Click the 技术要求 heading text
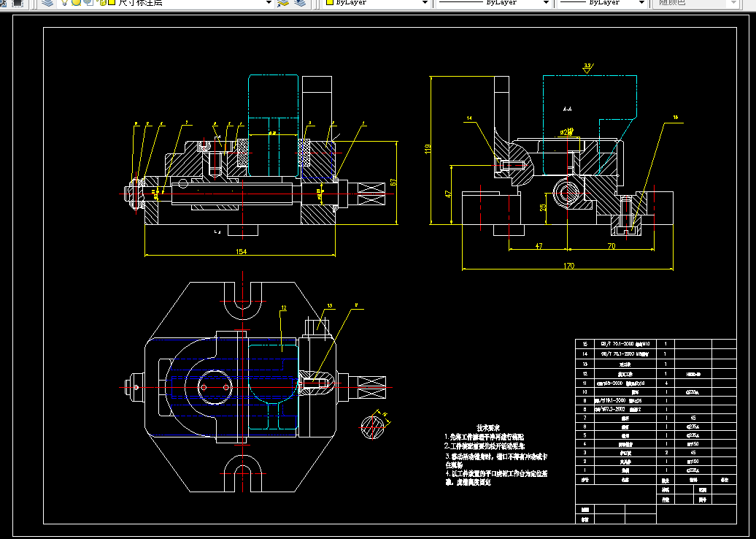This screenshot has width=756, height=539. tap(488, 428)
